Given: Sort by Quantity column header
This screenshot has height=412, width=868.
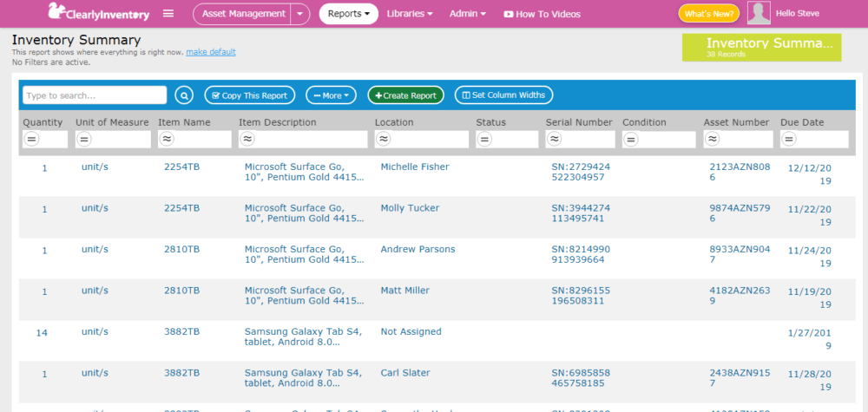Looking at the screenshot, I should coord(43,122).
